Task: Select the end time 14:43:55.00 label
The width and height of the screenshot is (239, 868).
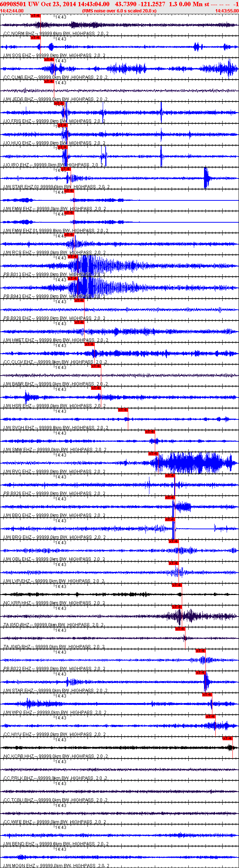Action: coord(227,11)
